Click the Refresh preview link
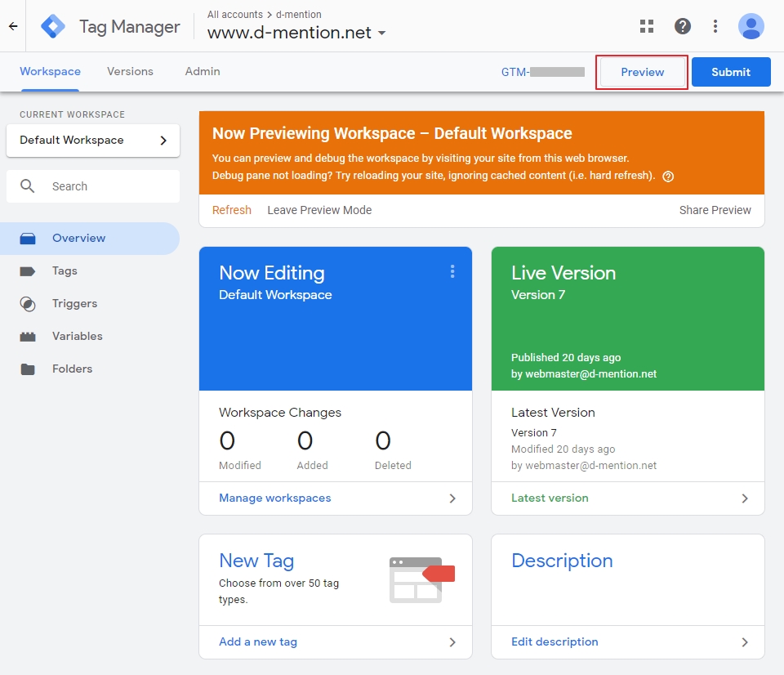784x675 pixels. click(231, 210)
